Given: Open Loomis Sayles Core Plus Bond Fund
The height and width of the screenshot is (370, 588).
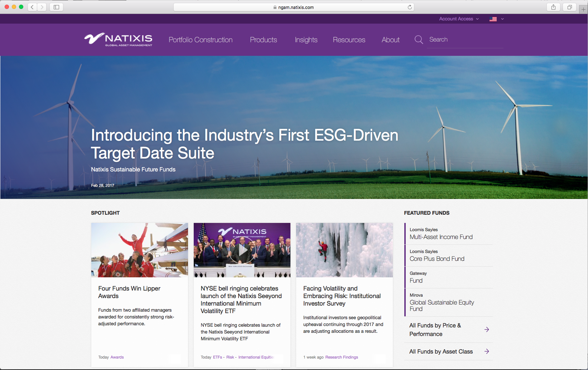Looking at the screenshot, I should pos(449,255).
